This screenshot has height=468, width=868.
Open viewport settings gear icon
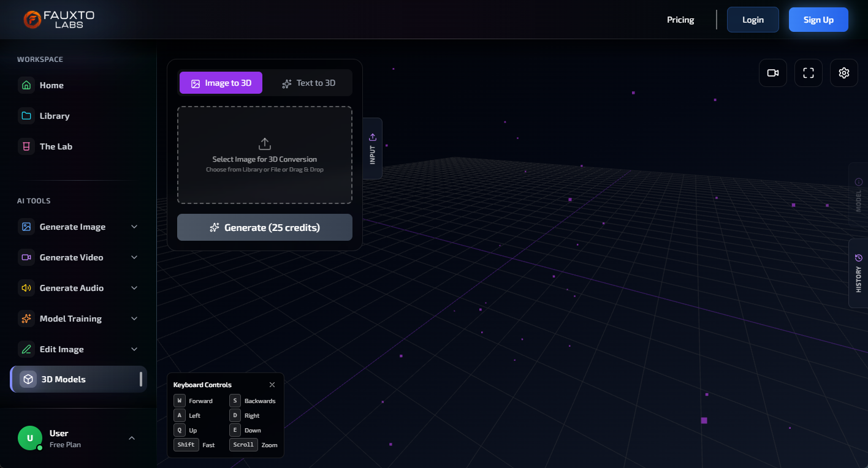(x=844, y=73)
